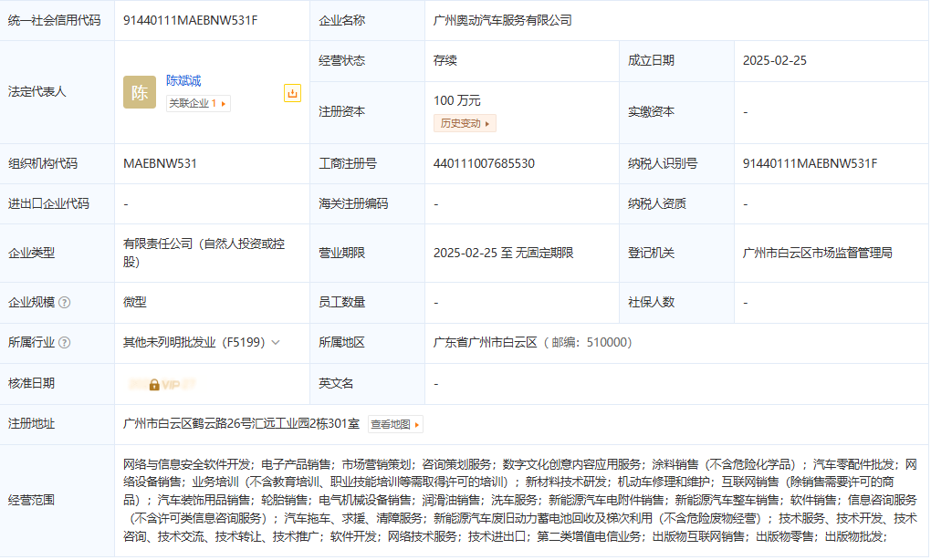
Task: Click the 海关注册编码 label cell
Action: click(x=368, y=204)
